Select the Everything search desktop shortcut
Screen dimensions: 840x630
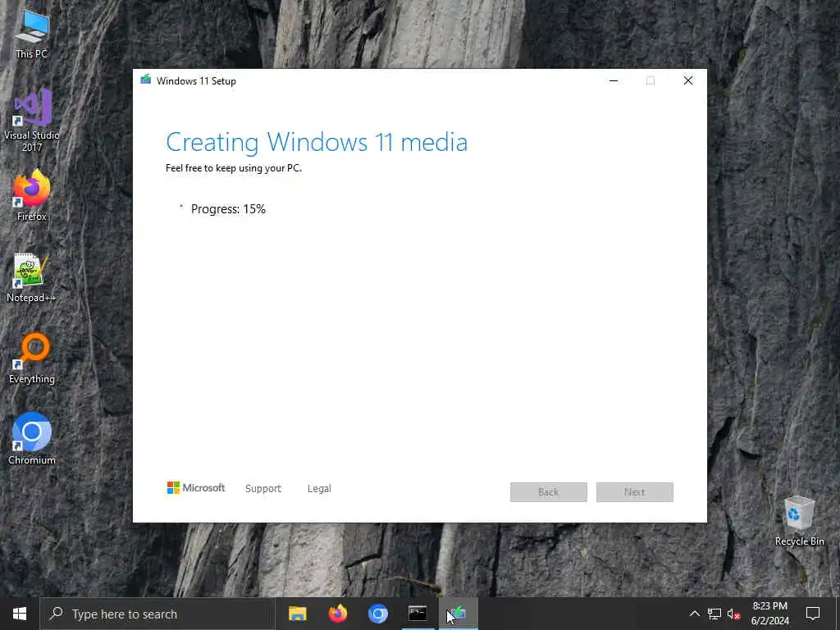coord(32,358)
